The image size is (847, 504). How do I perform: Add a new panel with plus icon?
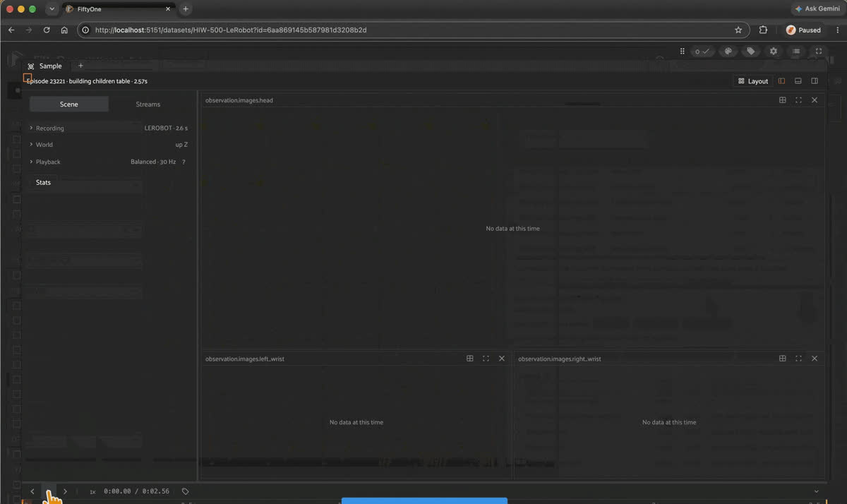click(80, 66)
